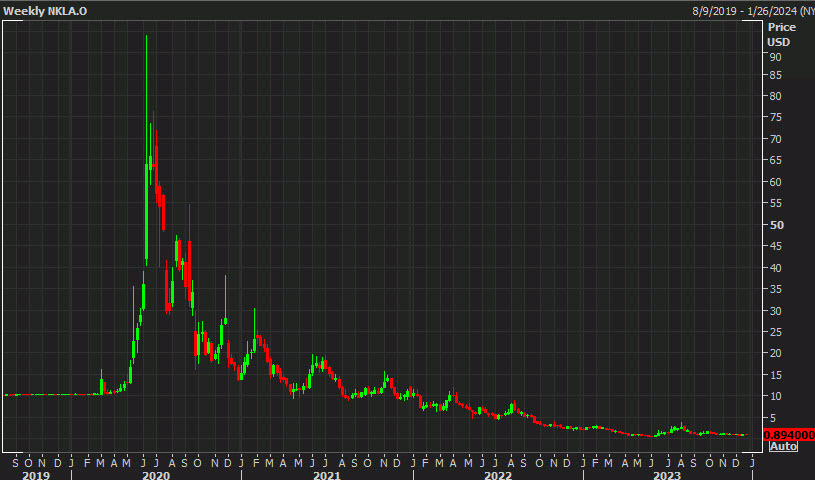The width and height of the screenshot is (815, 480).
Task: Click the 10 level on price axis
Action: 775,396
